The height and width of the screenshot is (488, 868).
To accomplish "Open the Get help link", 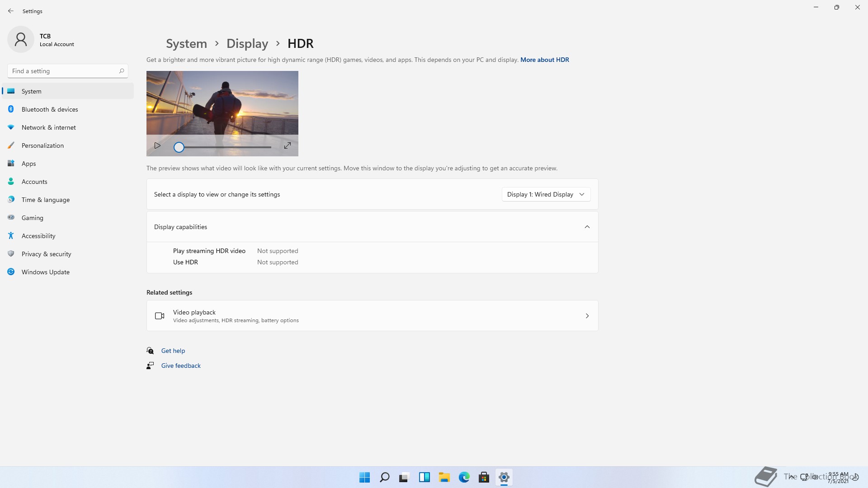I will pos(173,351).
